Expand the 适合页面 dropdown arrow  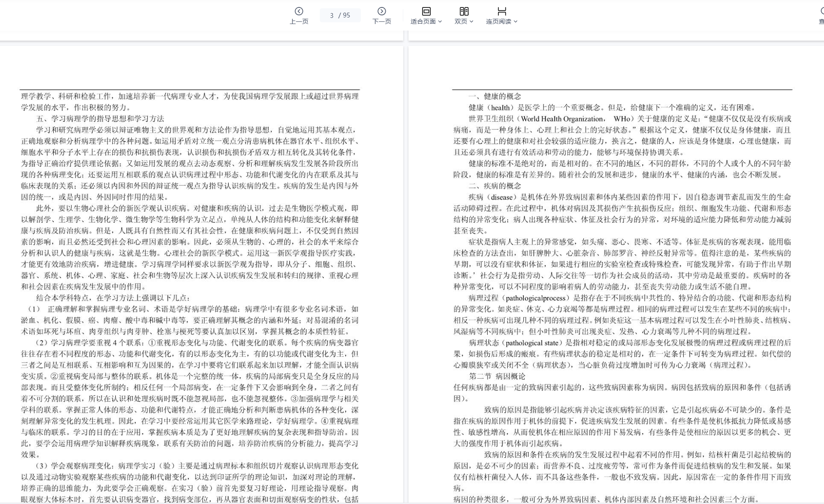click(440, 21)
